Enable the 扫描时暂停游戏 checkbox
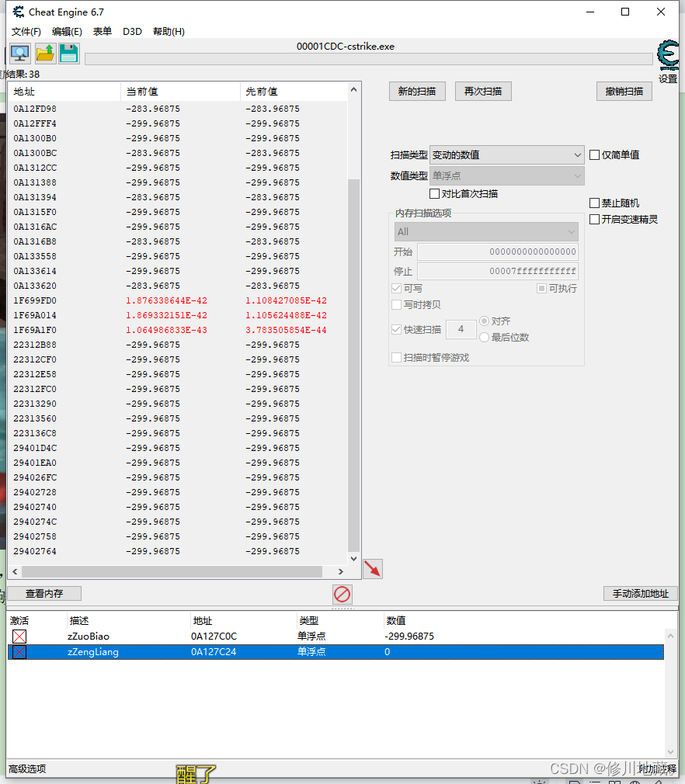685x784 pixels. [396, 358]
